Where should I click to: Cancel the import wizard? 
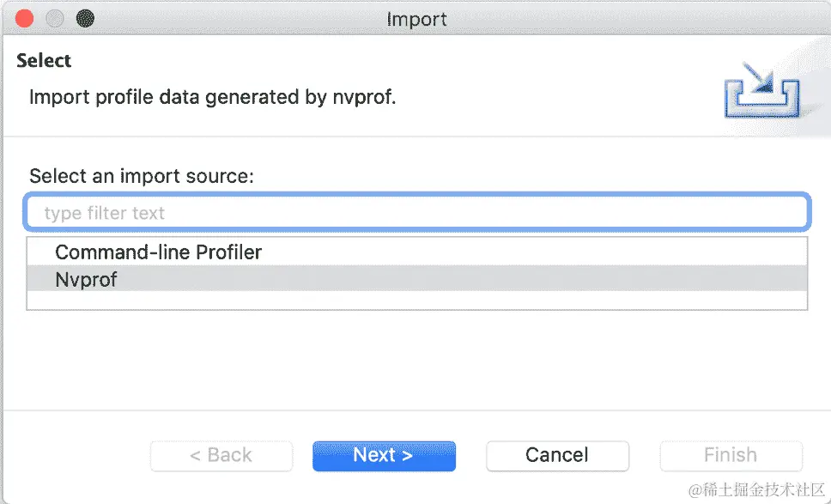click(x=557, y=455)
